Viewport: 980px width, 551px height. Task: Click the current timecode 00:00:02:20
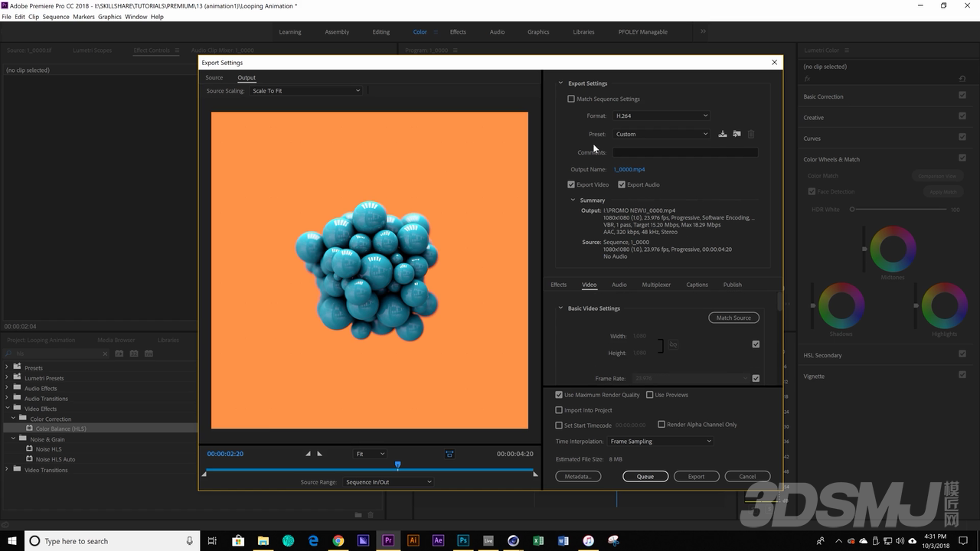tap(225, 454)
